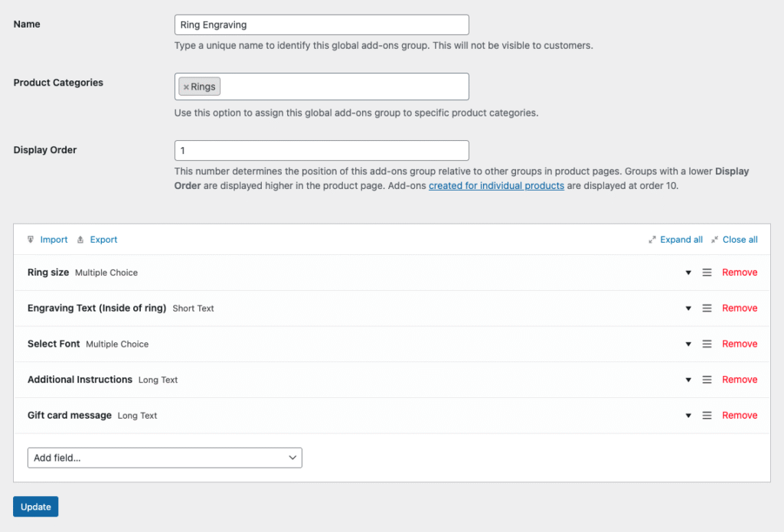Remove the Additional Instructions field

(740, 380)
